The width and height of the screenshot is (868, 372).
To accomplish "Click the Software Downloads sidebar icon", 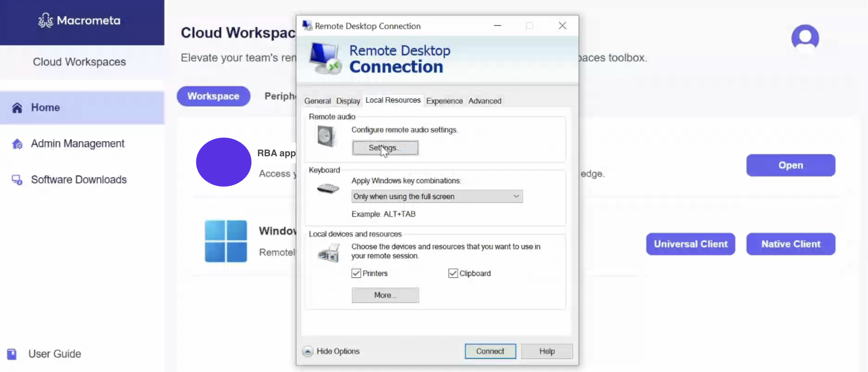I will pos(17,180).
